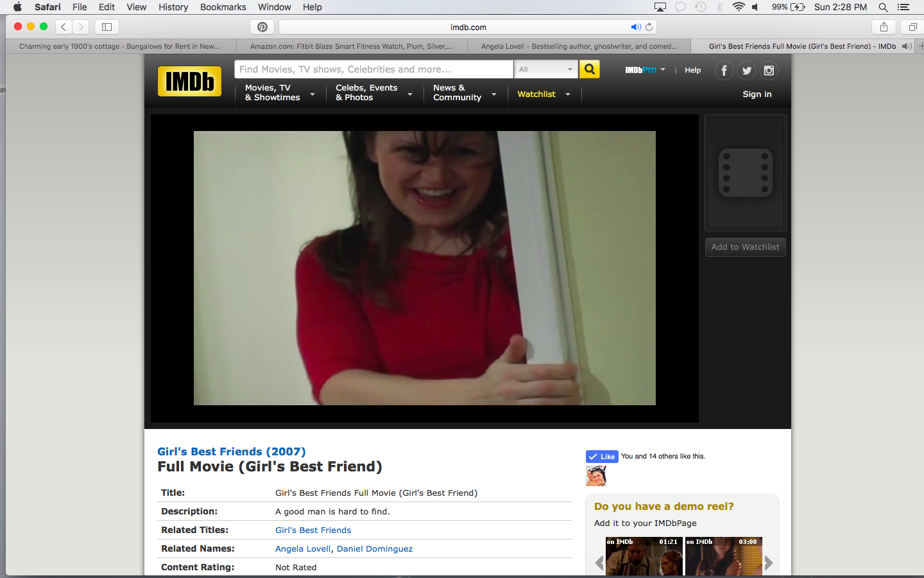Click the AirPlay display icon in menu bar

[x=660, y=7]
